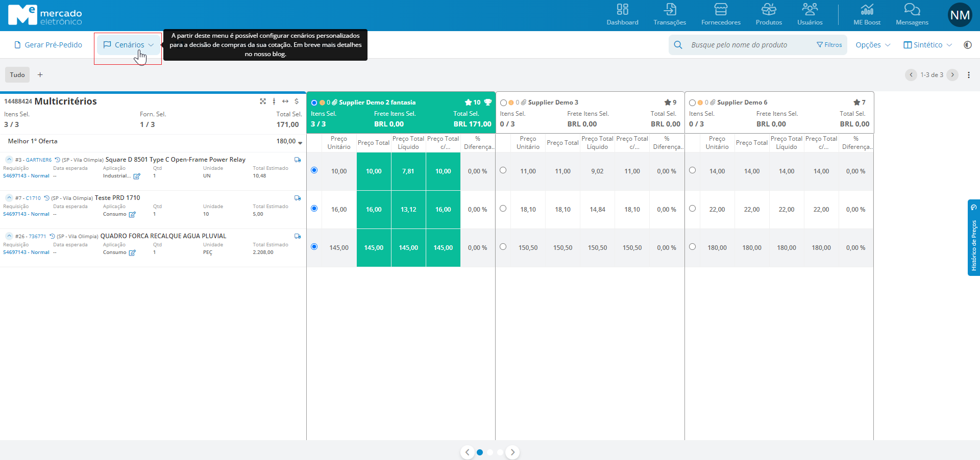
Task: Open the Opções dropdown
Action: click(x=873, y=45)
